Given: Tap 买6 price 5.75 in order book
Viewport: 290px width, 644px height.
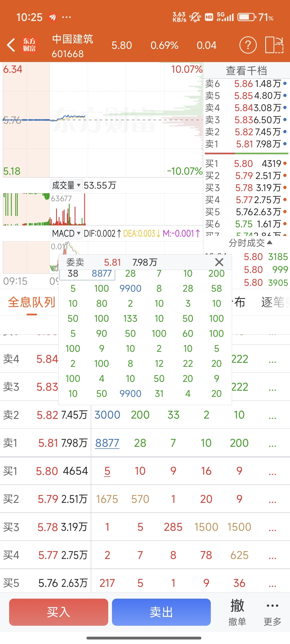Looking at the screenshot, I should (x=244, y=224).
